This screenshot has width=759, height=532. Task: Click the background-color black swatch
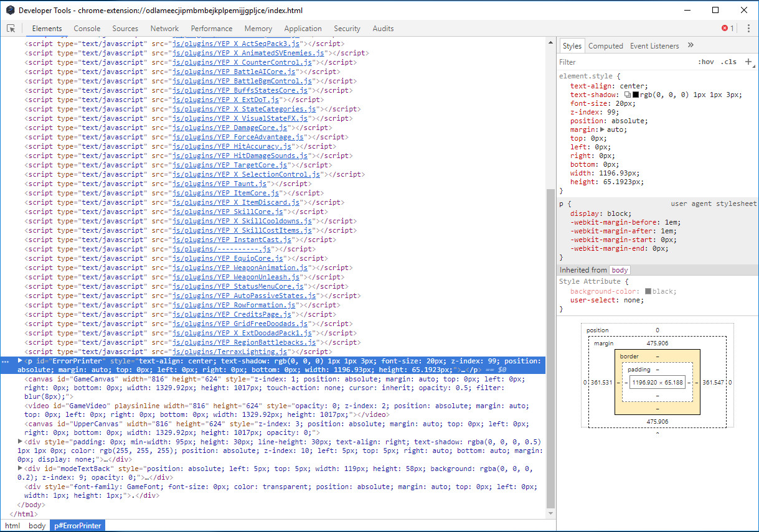pos(648,291)
